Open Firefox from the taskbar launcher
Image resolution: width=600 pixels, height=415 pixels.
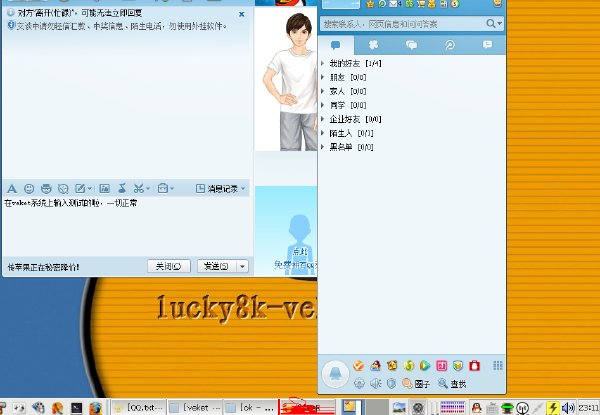[x=96, y=408]
